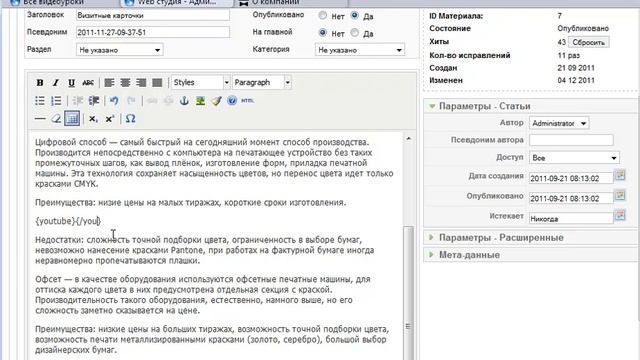The image size is (640, 360).
Task: Edit the Заголовок field
Action: (153, 16)
